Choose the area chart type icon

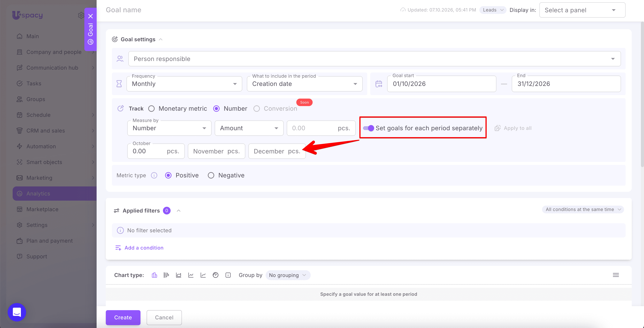tap(178, 275)
